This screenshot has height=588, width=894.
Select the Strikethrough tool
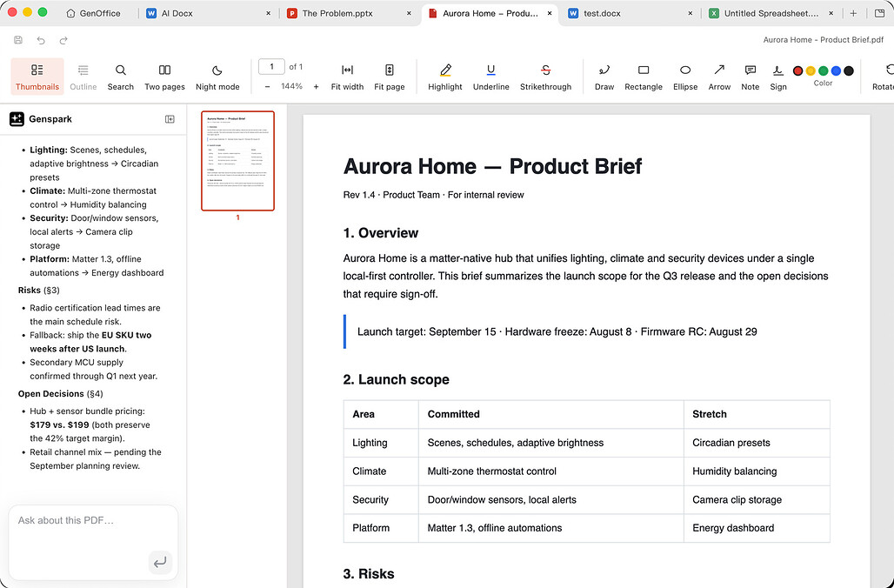[x=545, y=77]
